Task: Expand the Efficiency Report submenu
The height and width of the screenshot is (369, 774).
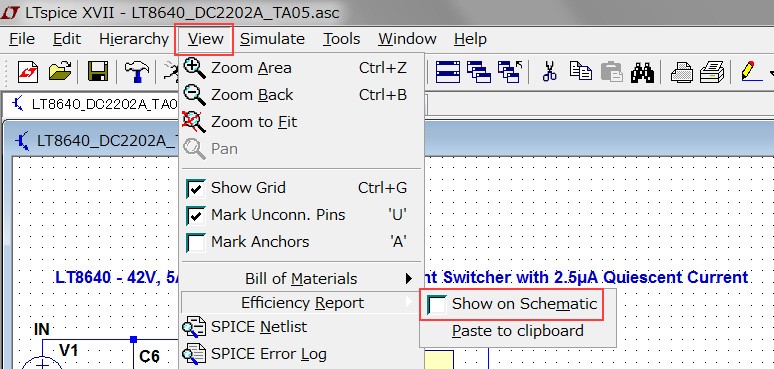Action: click(301, 303)
